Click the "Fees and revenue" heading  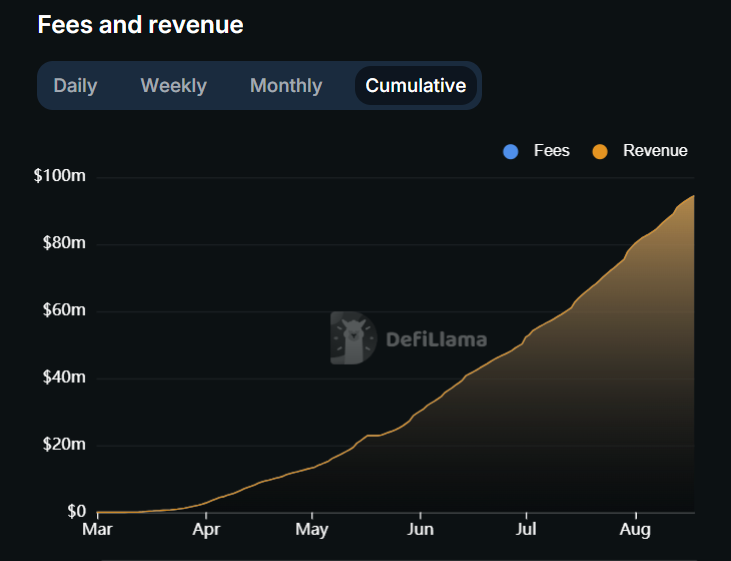pos(140,25)
